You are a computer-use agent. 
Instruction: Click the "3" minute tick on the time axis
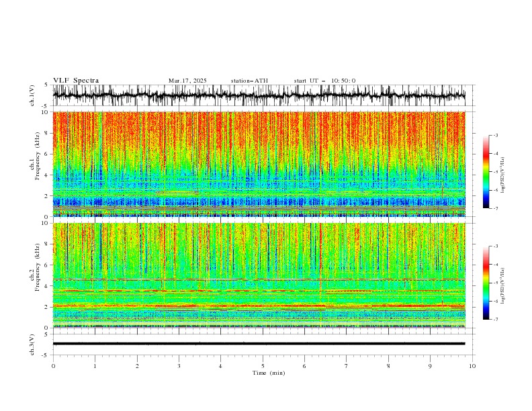pyautogui.click(x=179, y=366)
